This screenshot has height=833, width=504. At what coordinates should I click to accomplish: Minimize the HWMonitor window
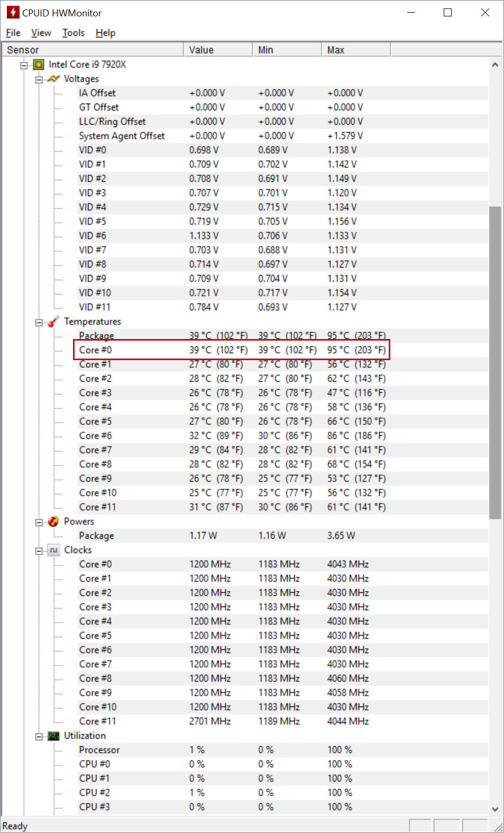[411, 13]
